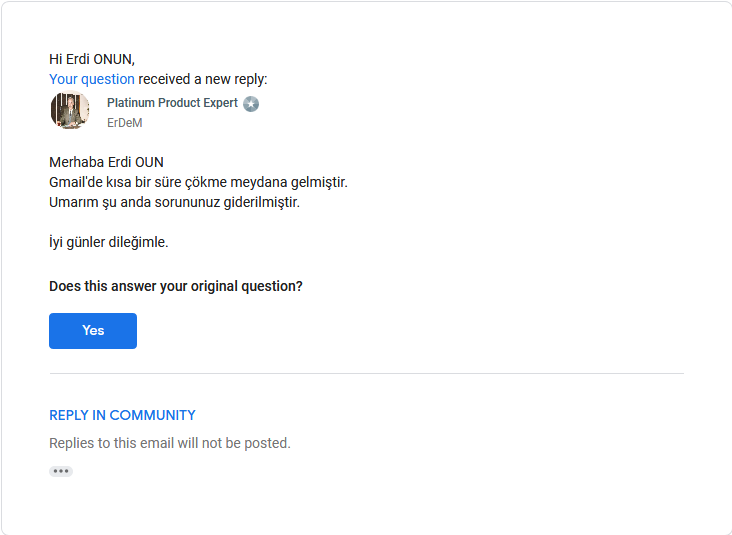This screenshot has height=535, width=732.
Task: Click the 'Umarım şu anda sorununuz giderilmiştir' line
Action: 174,202
